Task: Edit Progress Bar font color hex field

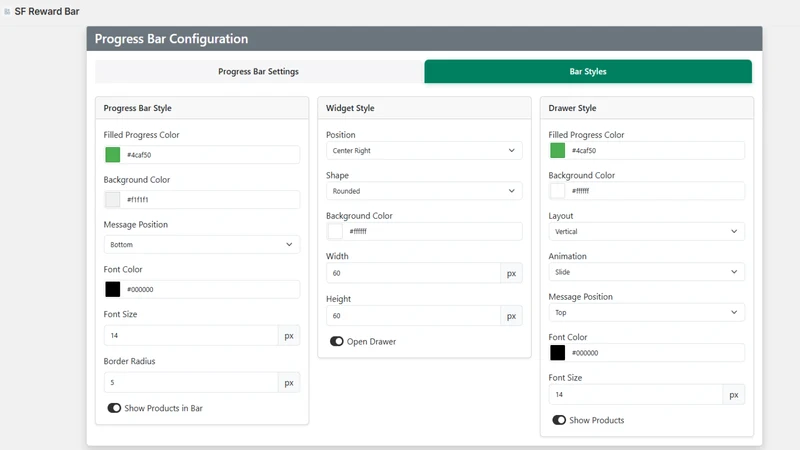Action: tap(211, 289)
